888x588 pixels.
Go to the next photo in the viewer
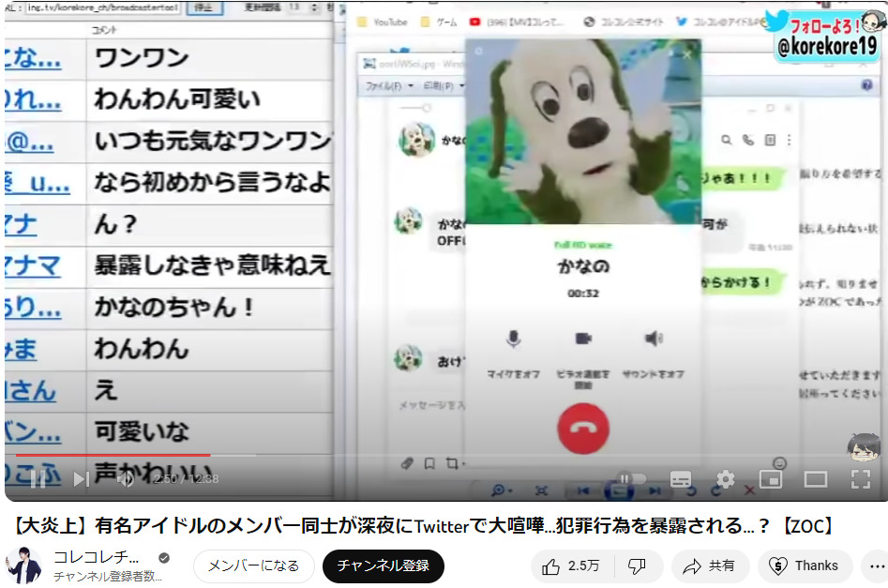click(655, 490)
